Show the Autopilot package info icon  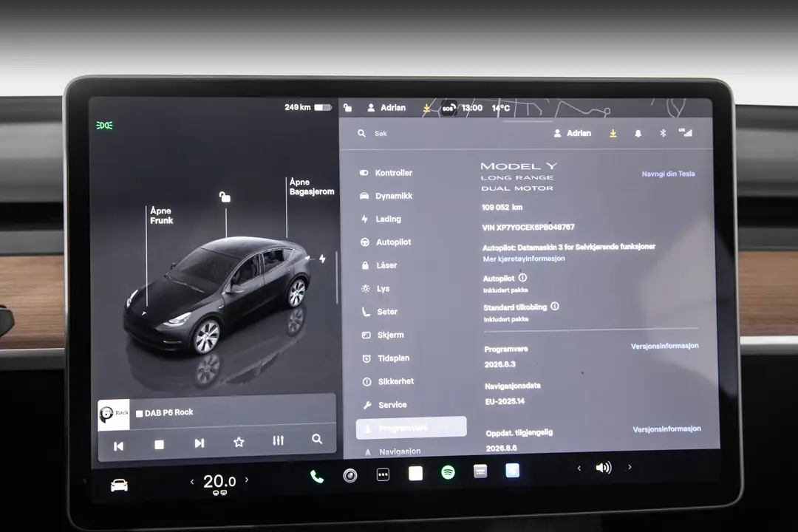[522, 278]
